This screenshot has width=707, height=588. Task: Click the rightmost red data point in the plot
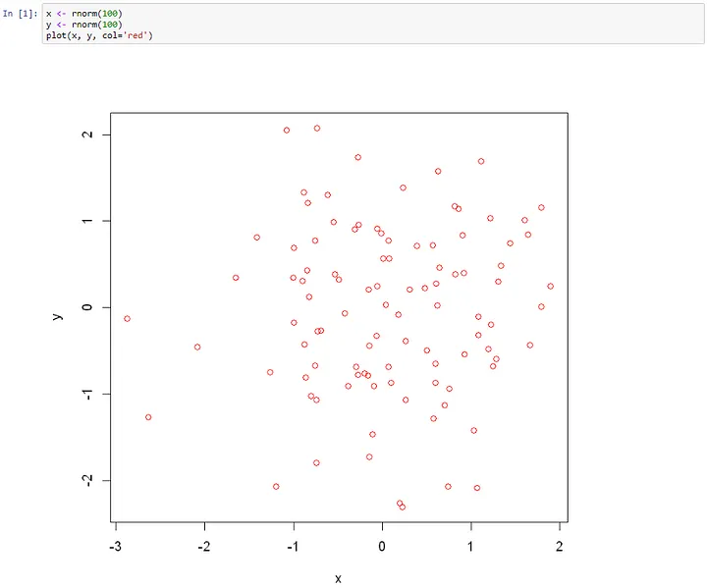coord(550,287)
